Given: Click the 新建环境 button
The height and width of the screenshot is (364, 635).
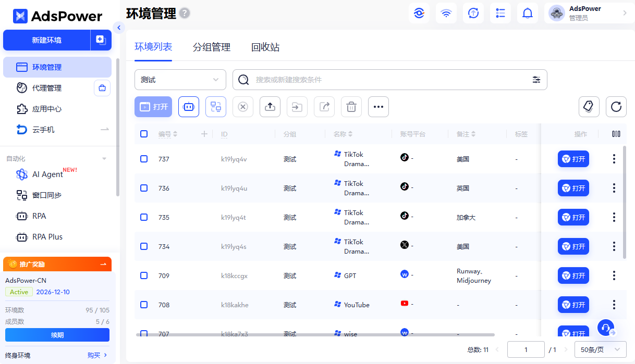Looking at the screenshot, I should point(47,40).
